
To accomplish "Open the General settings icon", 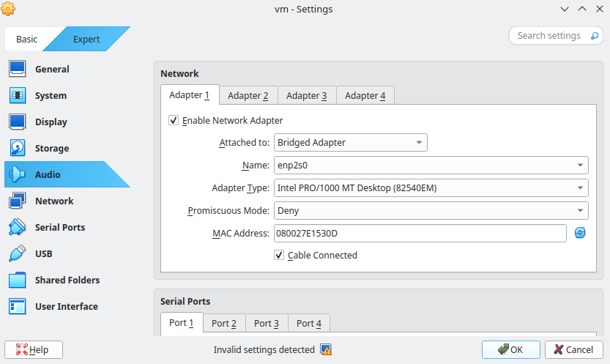I will [18, 69].
